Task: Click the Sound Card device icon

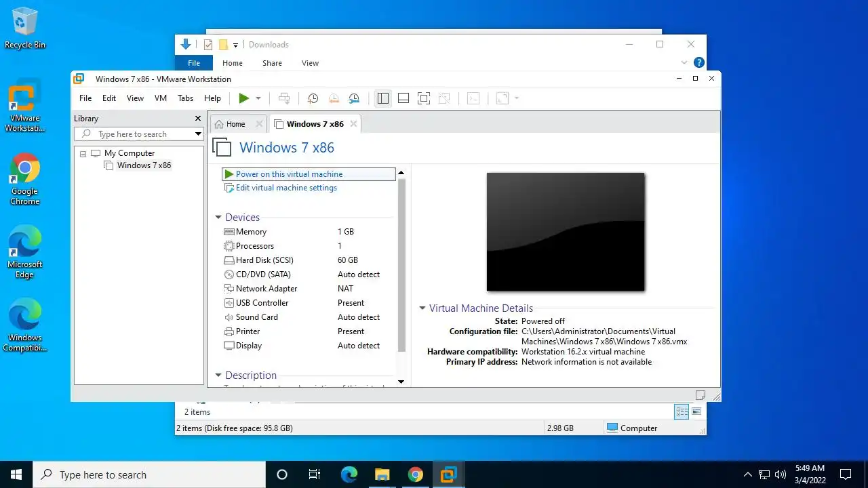Action: click(x=229, y=317)
